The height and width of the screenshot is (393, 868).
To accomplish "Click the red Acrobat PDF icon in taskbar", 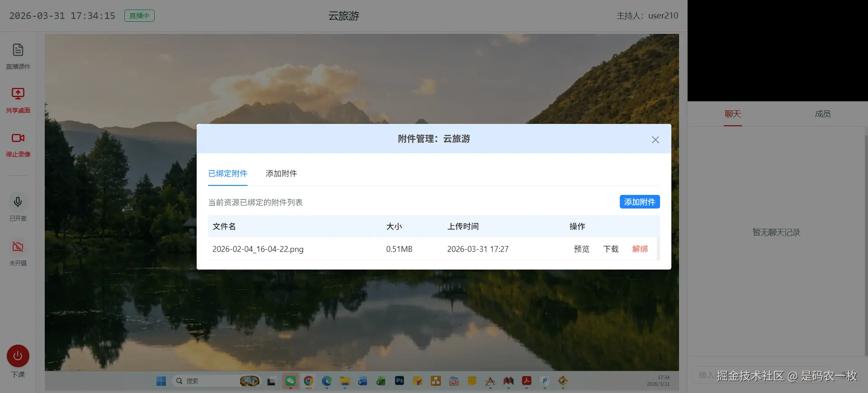I will (527, 381).
